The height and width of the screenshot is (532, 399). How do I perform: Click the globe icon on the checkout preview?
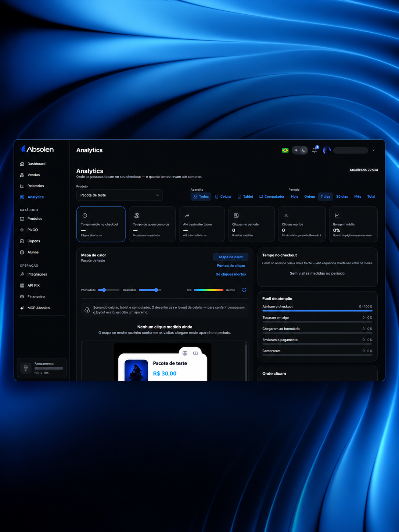[x=185, y=353]
